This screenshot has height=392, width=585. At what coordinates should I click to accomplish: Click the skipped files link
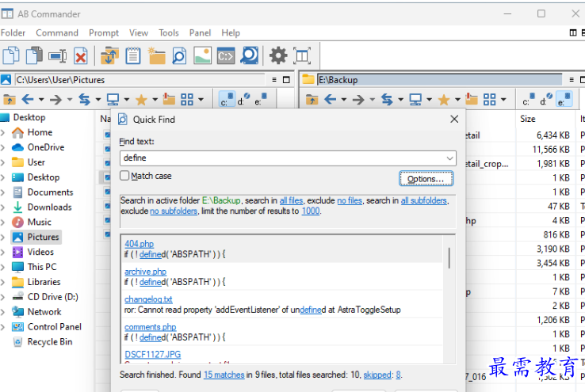[377, 375]
